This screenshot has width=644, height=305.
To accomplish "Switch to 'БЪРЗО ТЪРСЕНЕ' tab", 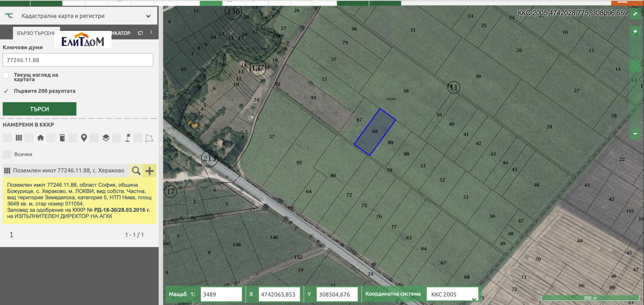I will [35, 33].
